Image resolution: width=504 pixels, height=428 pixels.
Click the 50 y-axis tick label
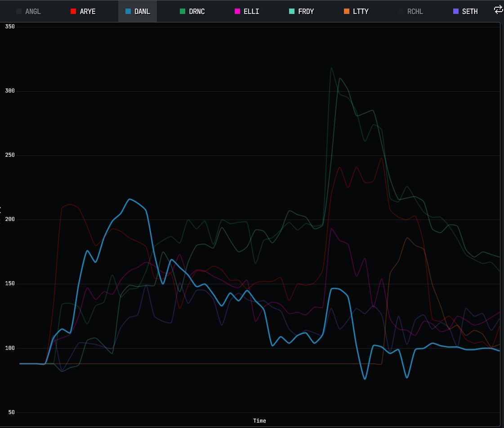12,412
